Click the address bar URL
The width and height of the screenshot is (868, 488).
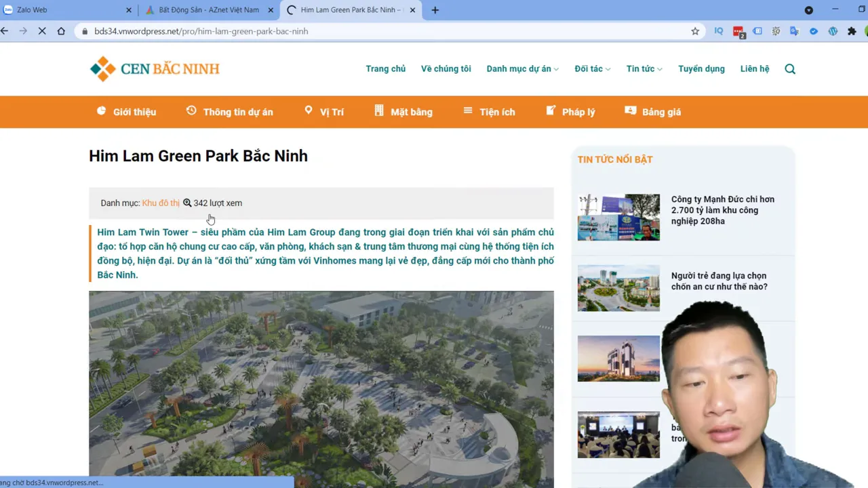click(x=201, y=31)
